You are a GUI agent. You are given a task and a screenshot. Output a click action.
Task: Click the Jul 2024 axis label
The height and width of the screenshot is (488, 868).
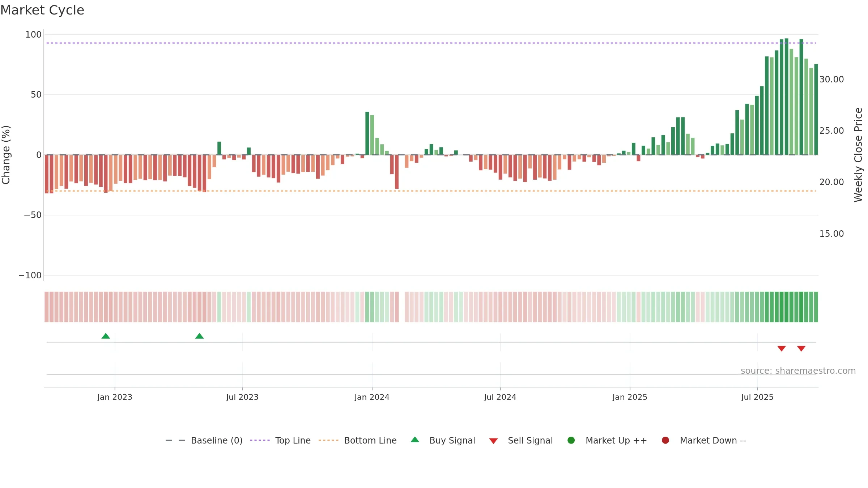tap(500, 397)
